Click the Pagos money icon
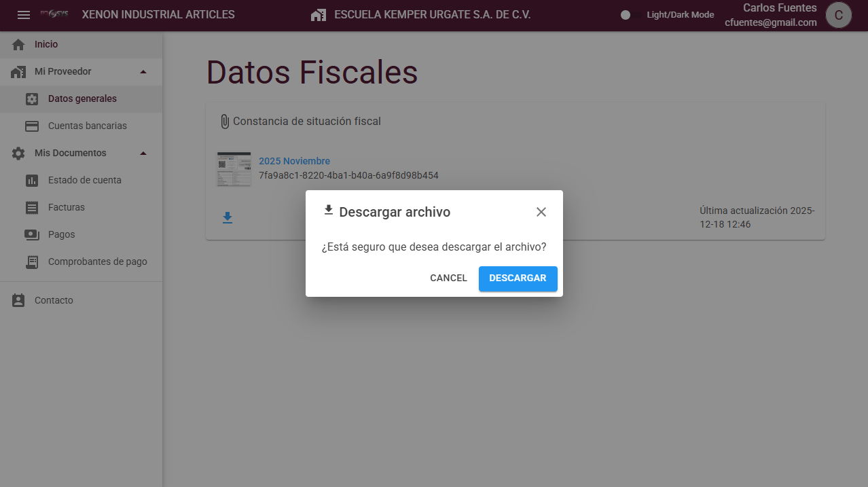868x487 pixels. (32, 235)
